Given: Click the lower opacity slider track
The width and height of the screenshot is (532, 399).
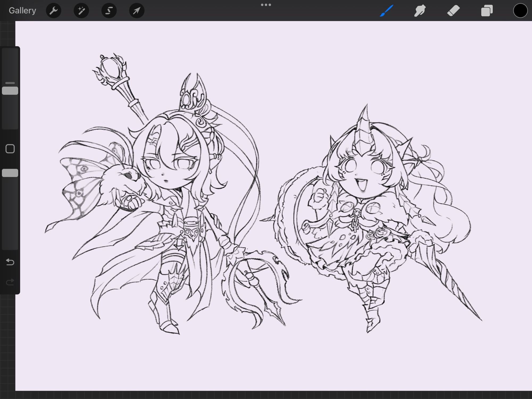Looking at the screenshot, I should click(x=10, y=213).
